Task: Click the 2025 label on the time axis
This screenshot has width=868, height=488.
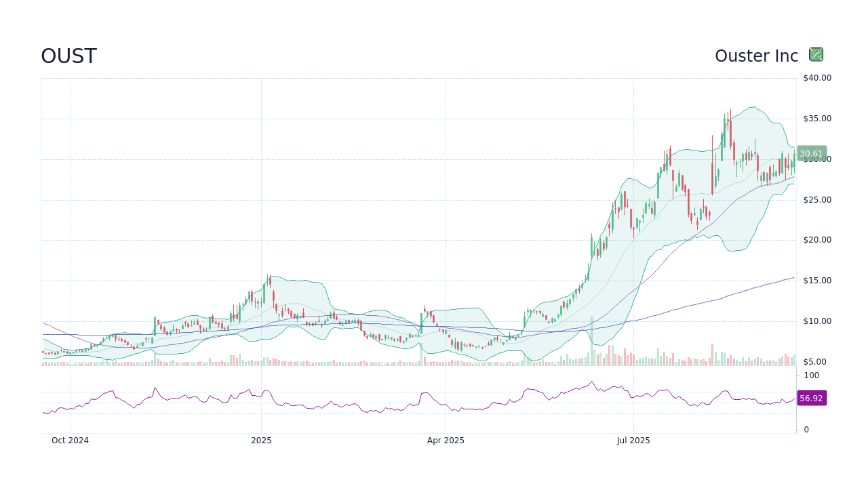Action: pyautogui.click(x=261, y=440)
